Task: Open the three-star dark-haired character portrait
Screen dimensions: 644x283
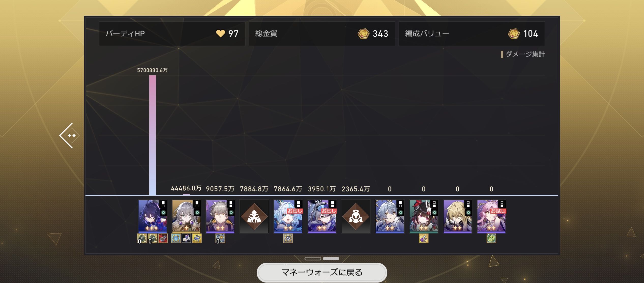Action: tap(152, 216)
